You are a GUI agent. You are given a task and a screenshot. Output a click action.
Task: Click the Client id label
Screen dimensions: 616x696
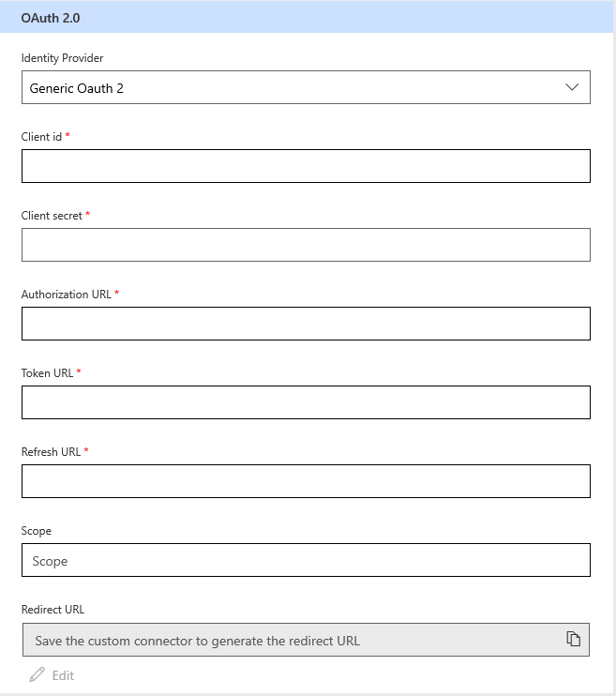(41, 137)
